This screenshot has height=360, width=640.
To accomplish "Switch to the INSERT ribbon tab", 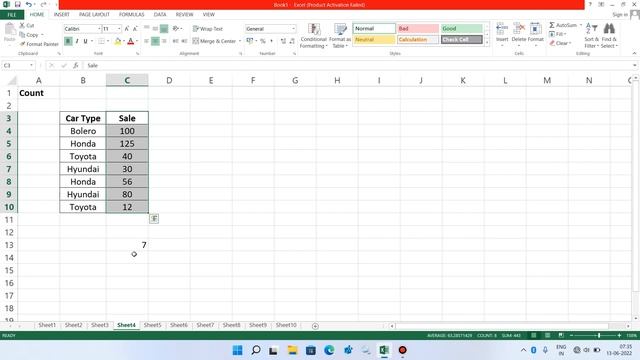I will coord(62,14).
